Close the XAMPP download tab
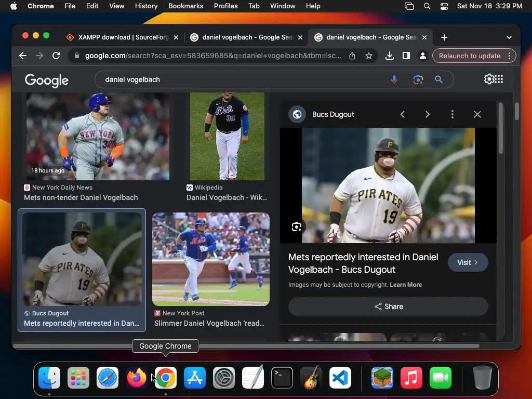Viewport: 532px width, 399px height. tap(176, 37)
